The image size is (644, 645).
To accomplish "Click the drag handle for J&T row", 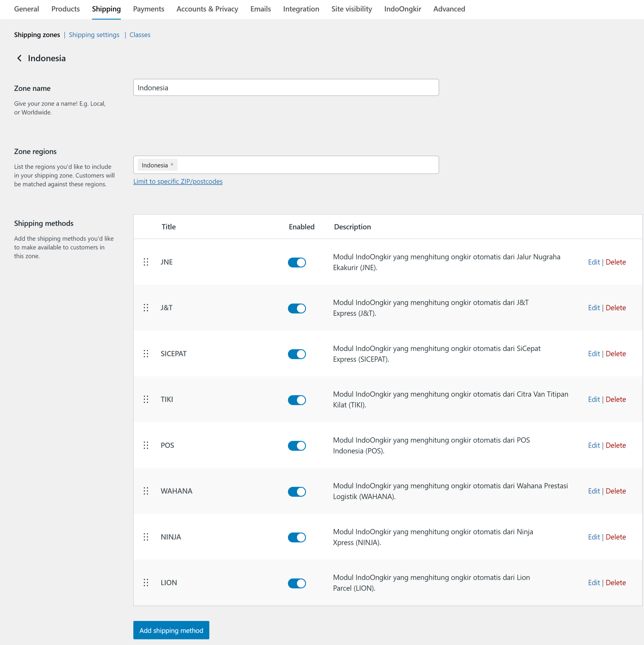I will (146, 308).
